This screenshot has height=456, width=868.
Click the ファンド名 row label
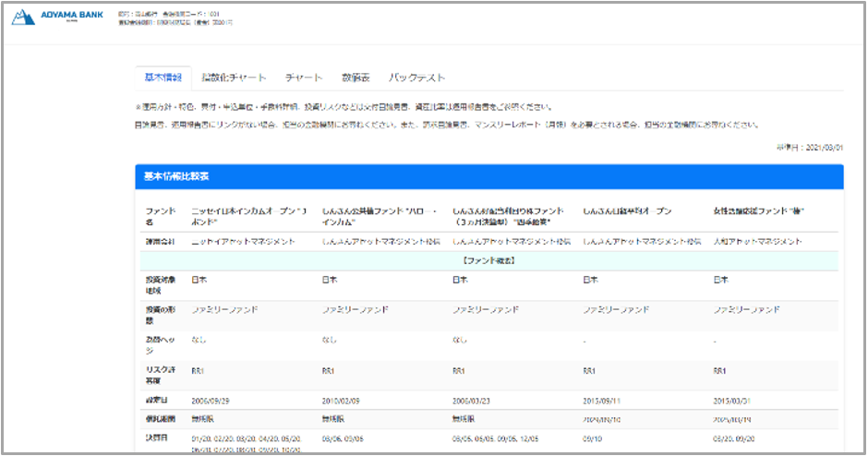[161, 216]
